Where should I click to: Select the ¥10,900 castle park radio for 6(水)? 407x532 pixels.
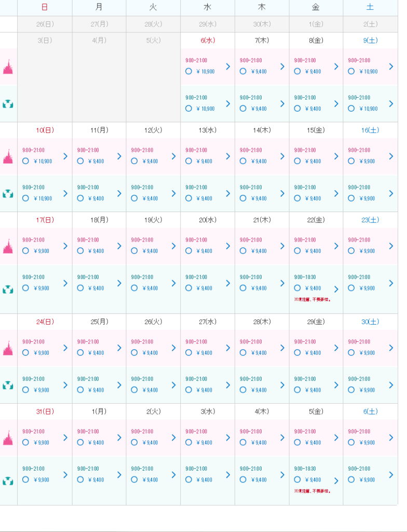coord(188,71)
